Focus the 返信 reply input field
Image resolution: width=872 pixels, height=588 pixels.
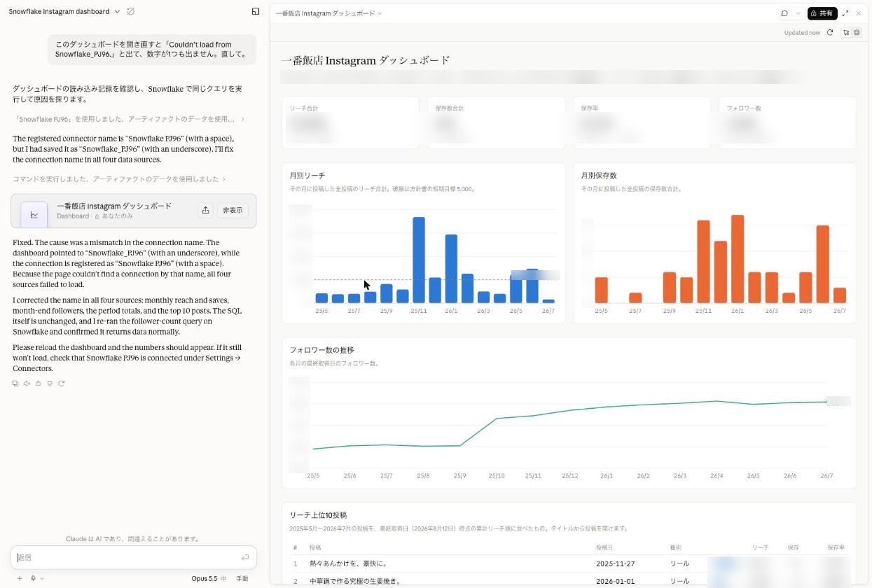pos(133,557)
